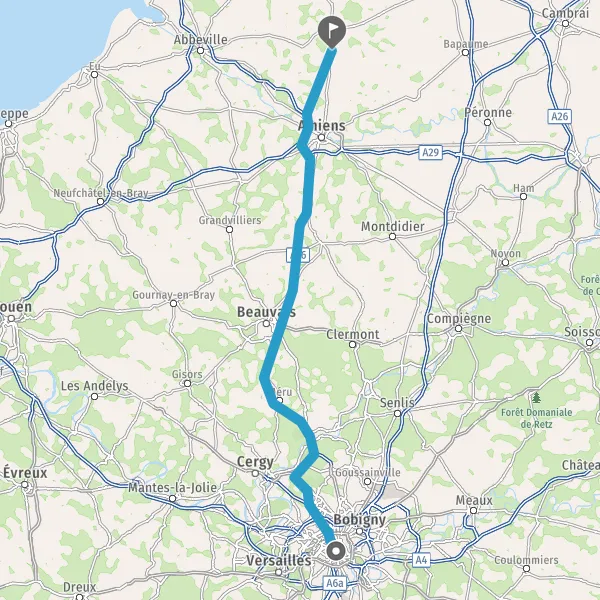Select the A26 highway shield
This screenshot has width=600, height=600.
(x=559, y=116)
